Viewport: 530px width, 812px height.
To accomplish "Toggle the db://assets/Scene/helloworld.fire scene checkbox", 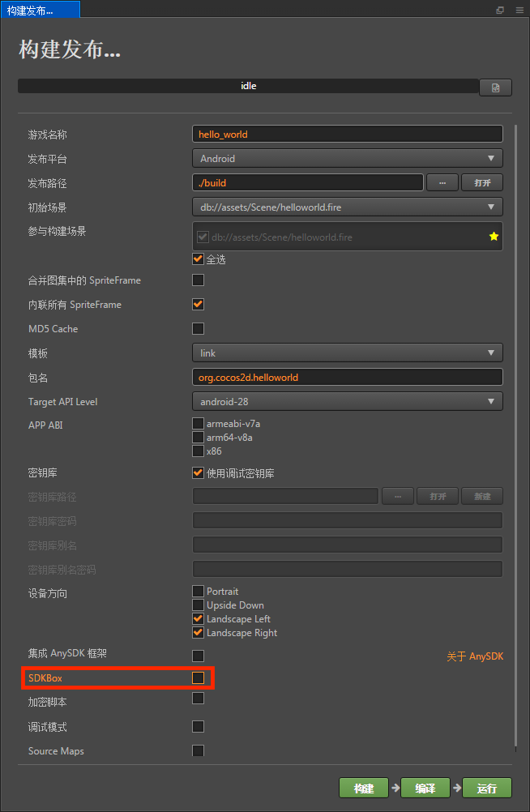I will [x=203, y=237].
